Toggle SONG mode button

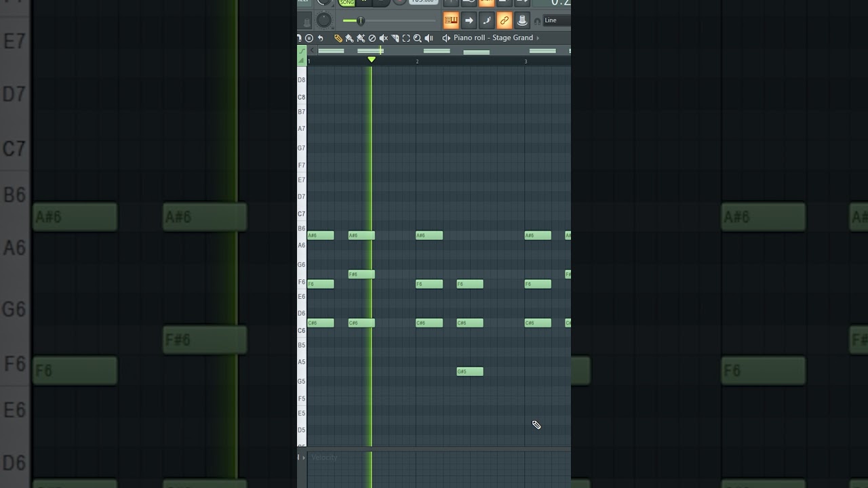347,3
